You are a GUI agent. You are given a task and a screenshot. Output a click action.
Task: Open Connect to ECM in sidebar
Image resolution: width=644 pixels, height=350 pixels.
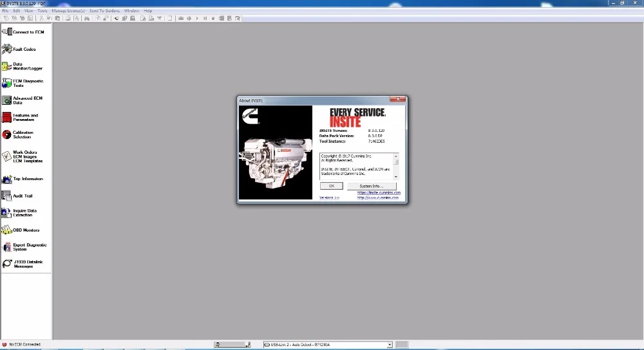[24, 32]
